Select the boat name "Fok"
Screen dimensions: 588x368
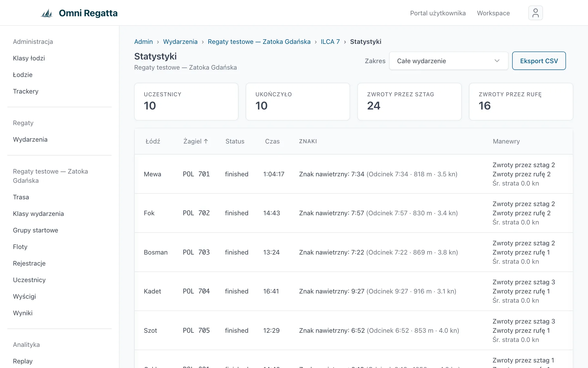149,213
